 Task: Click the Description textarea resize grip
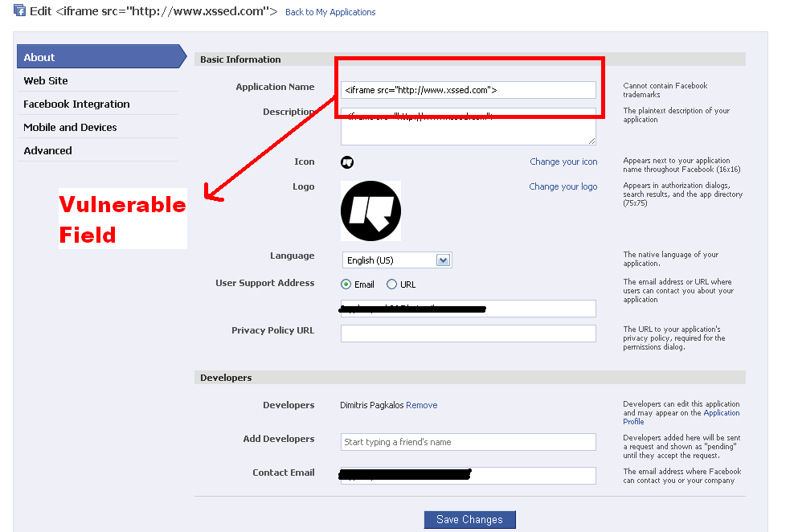(591, 141)
